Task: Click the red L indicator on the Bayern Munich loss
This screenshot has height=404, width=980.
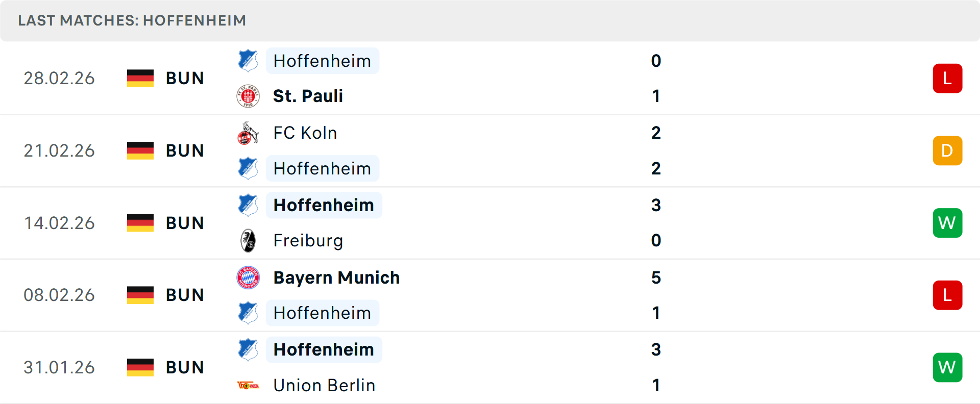Action: click(x=947, y=295)
